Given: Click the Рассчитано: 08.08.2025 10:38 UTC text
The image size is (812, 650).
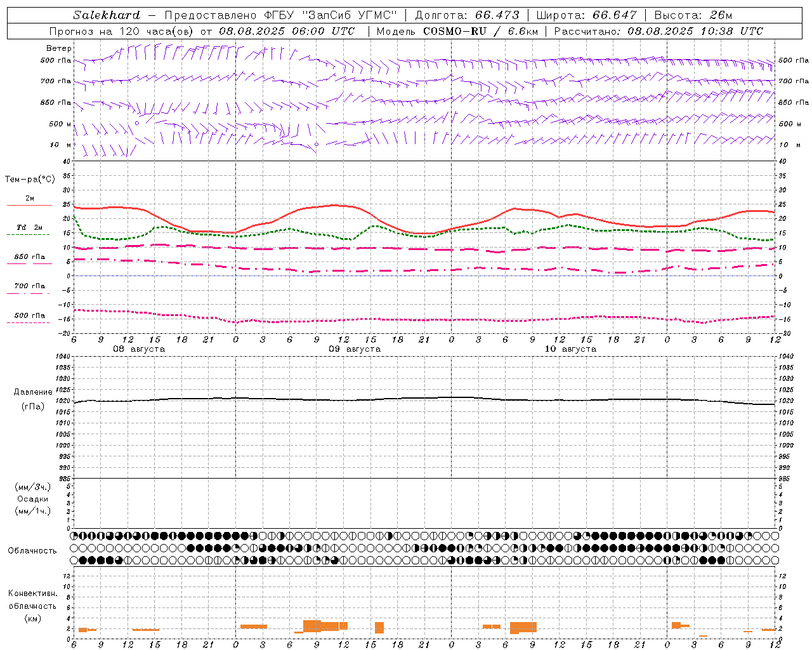Looking at the screenshot, I should point(658,31).
